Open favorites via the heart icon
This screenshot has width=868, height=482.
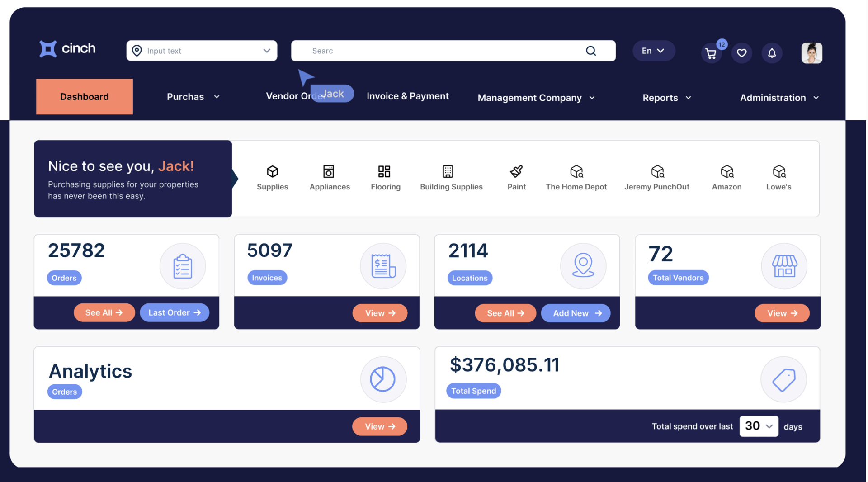click(x=741, y=53)
